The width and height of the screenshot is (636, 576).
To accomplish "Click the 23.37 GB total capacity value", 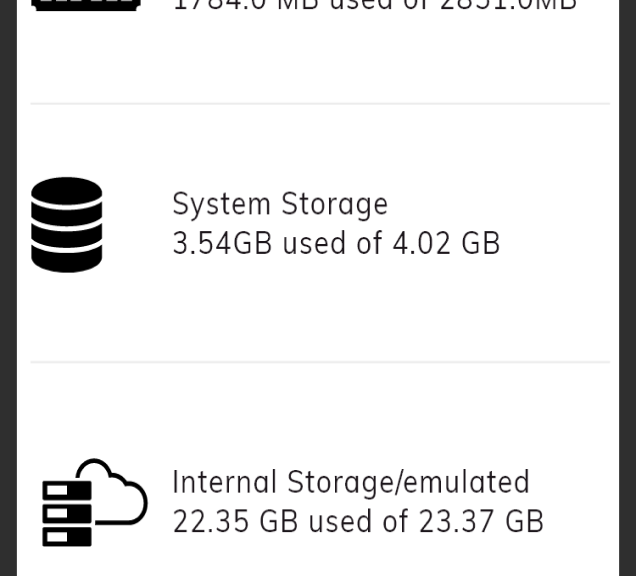I will click(481, 521).
